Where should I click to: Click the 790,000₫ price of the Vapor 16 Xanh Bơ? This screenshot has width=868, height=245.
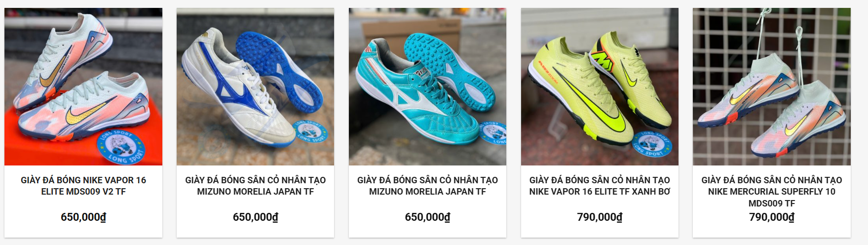600,217
